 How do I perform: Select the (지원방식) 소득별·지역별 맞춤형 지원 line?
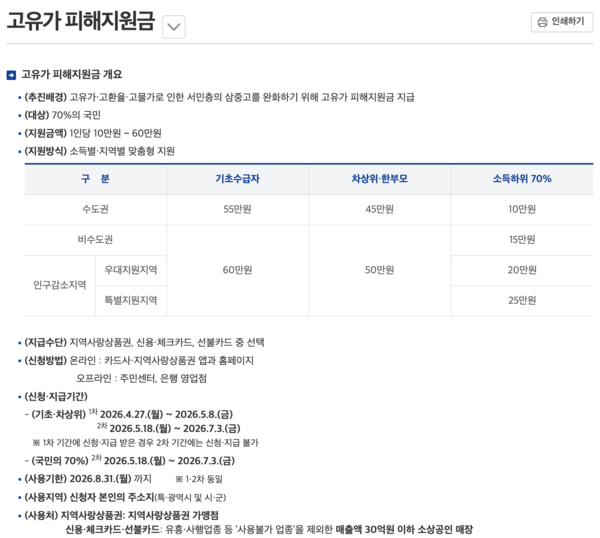99,151
